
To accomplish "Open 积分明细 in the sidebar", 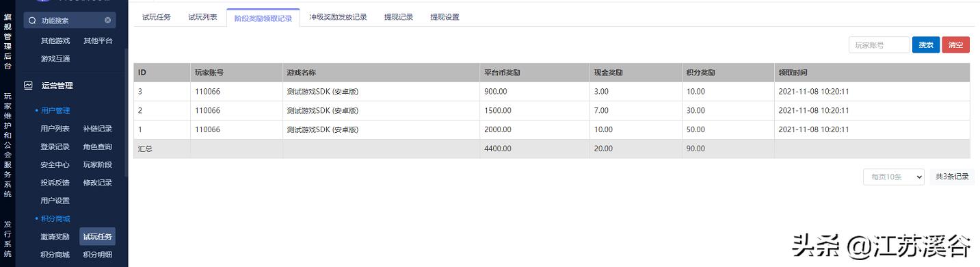I will coord(98,255).
